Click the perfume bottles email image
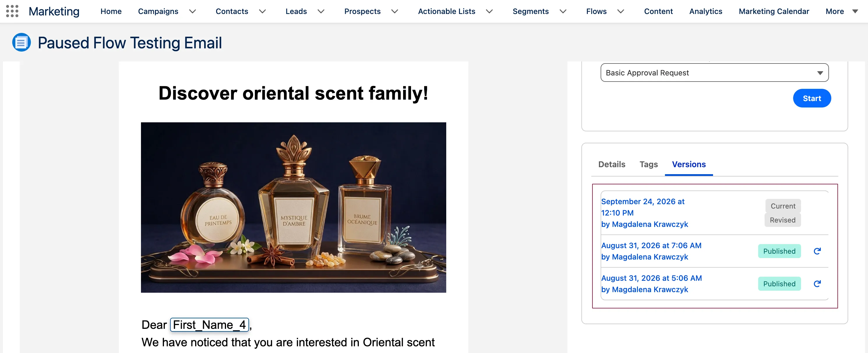 [x=293, y=207]
